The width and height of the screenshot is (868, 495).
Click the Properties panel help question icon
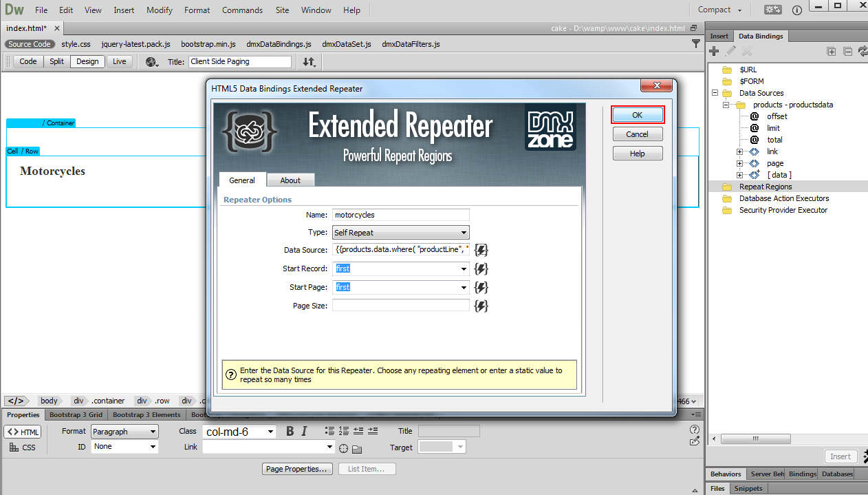point(695,430)
